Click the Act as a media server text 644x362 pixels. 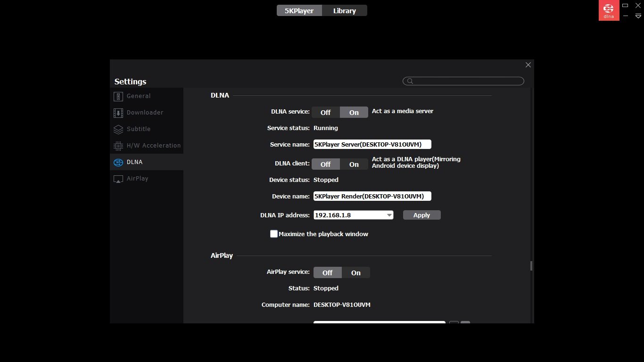(403, 111)
